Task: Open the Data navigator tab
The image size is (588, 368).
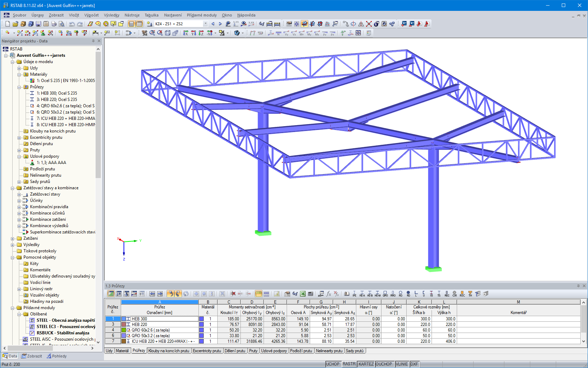Action: pyautogui.click(x=10, y=356)
